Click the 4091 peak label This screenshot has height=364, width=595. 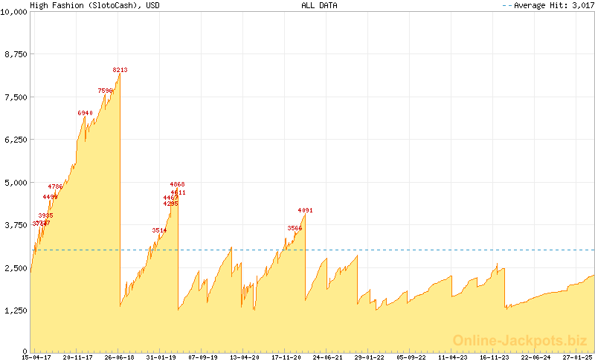point(305,210)
